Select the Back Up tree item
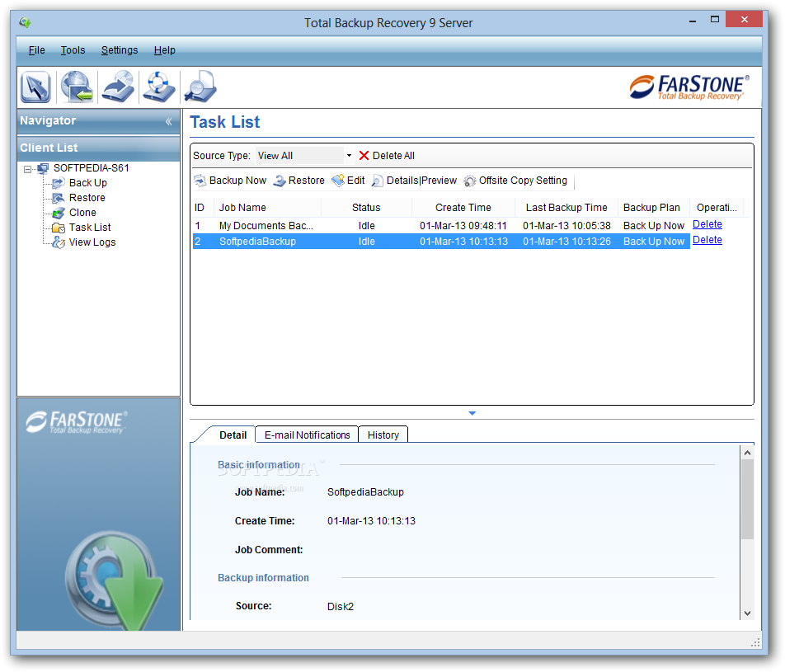The image size is (785, 672). [88, 183]
